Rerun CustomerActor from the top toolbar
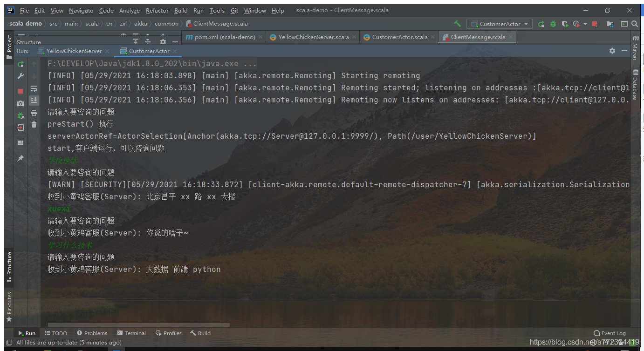 [541, 24]
